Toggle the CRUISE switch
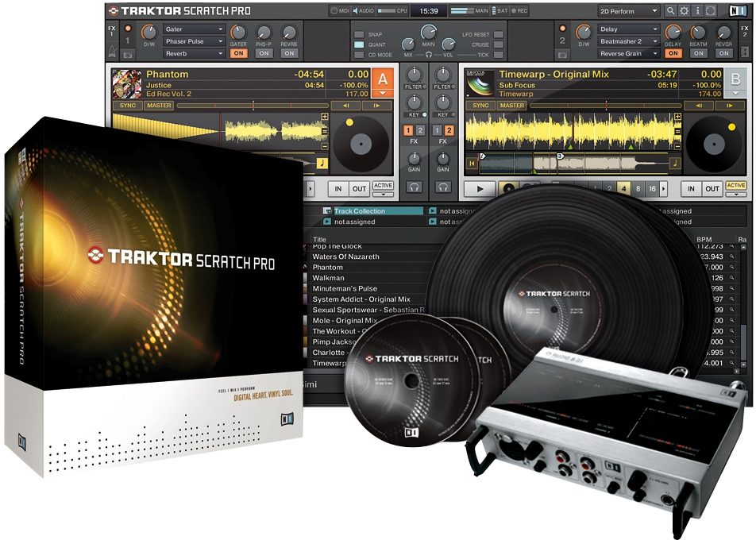This screenshot has height=540, width=756. pyautogui.click(x=499, y=44)
